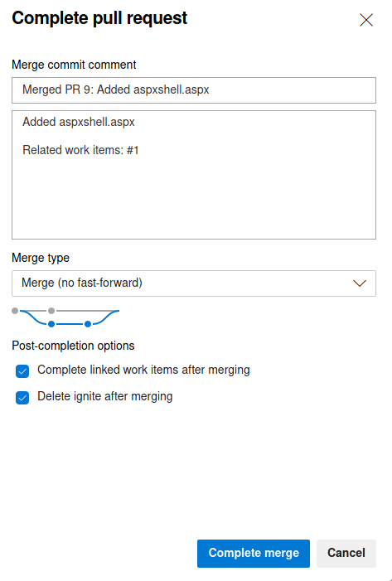This screenshot has width=392, height=581.
Task: Open the Merge type dropdown
Action: click(194, 283)
